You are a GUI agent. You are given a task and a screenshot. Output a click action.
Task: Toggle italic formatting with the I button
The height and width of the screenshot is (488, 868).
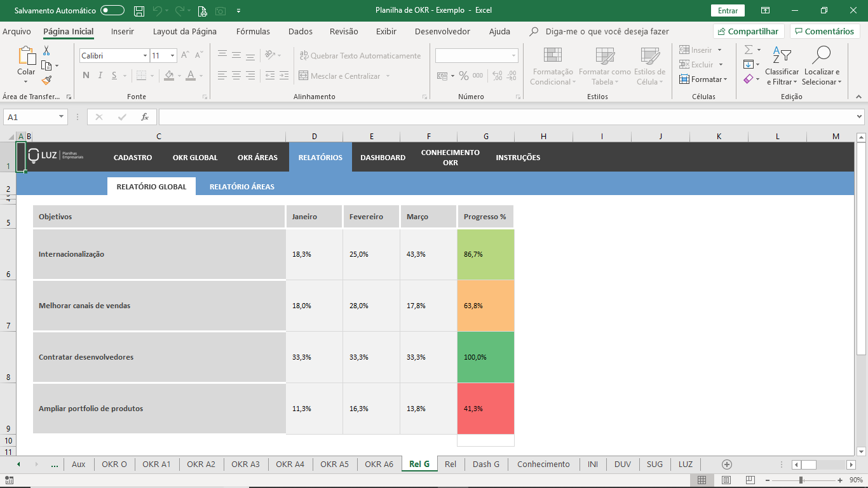click(100, 76)
